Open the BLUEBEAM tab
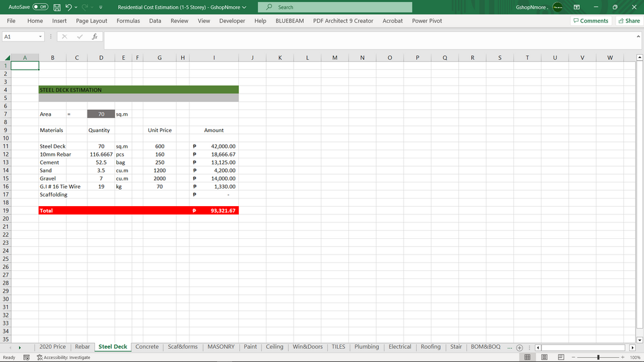Viewport: 644px width, 362px height. tap(289, 21)
